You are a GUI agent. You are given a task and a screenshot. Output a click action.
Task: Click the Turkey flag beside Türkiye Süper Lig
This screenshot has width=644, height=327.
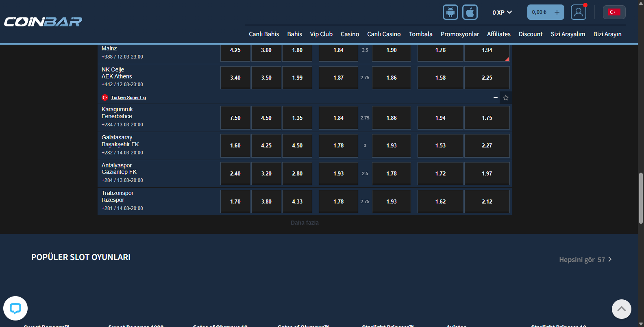(105, 97)
